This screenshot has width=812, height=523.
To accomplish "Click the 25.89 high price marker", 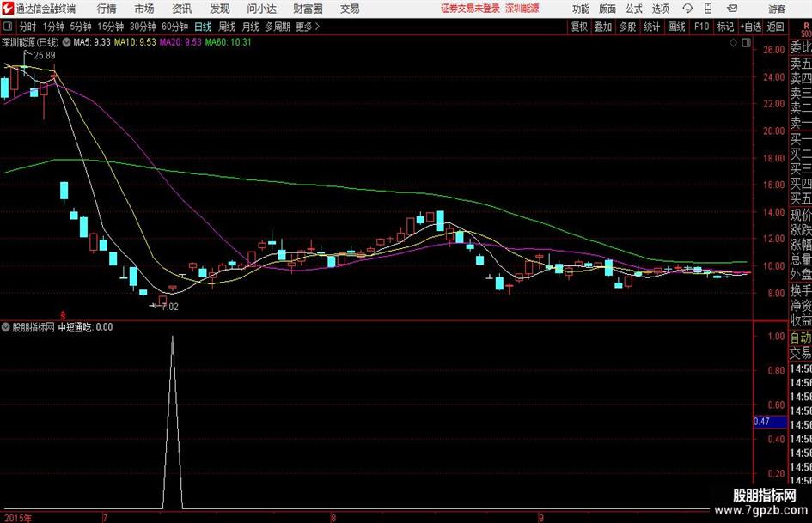I will [44, 55].
